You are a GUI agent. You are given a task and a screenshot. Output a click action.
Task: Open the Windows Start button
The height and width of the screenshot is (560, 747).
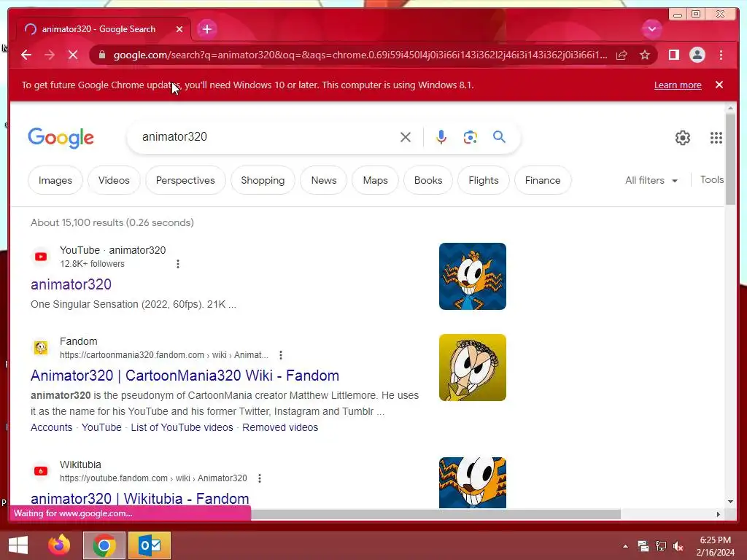[x=18, y=545]
